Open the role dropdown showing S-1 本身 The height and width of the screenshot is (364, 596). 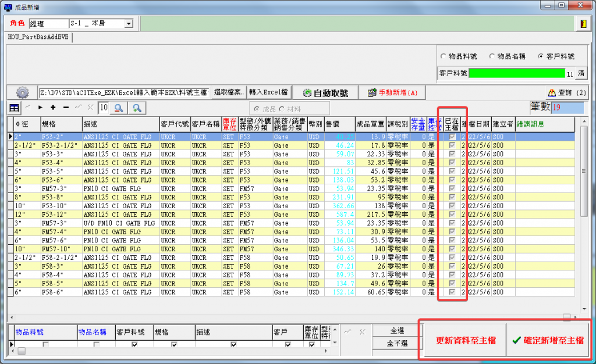pos(129,24)
